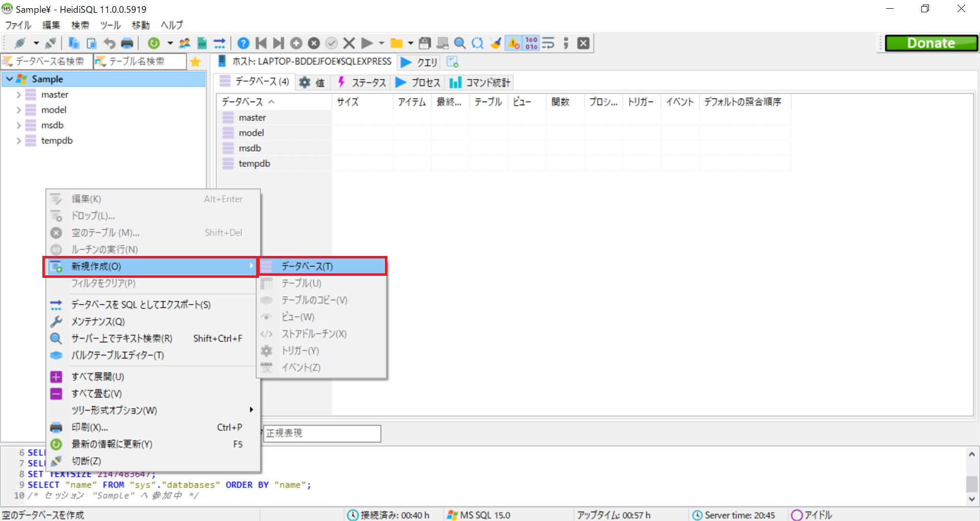Toggle the wrap long lines icon
This screenshot has height=521, width=980.
548,43
